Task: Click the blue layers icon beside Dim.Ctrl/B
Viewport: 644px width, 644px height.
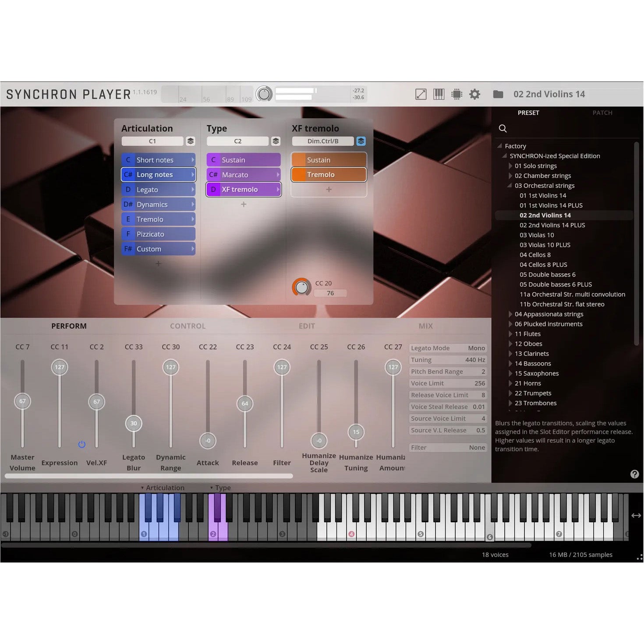Action: [361, 141]
